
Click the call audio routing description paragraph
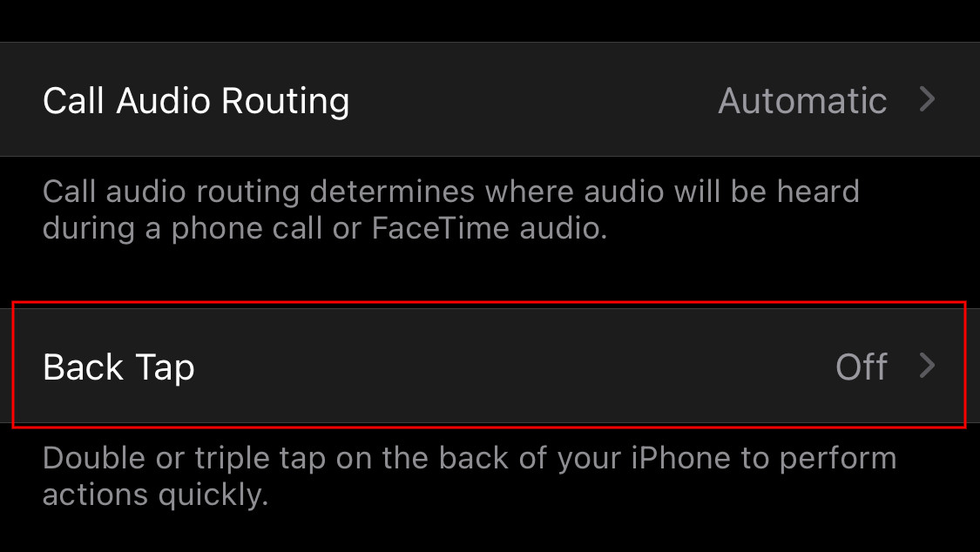pos(450,210)
